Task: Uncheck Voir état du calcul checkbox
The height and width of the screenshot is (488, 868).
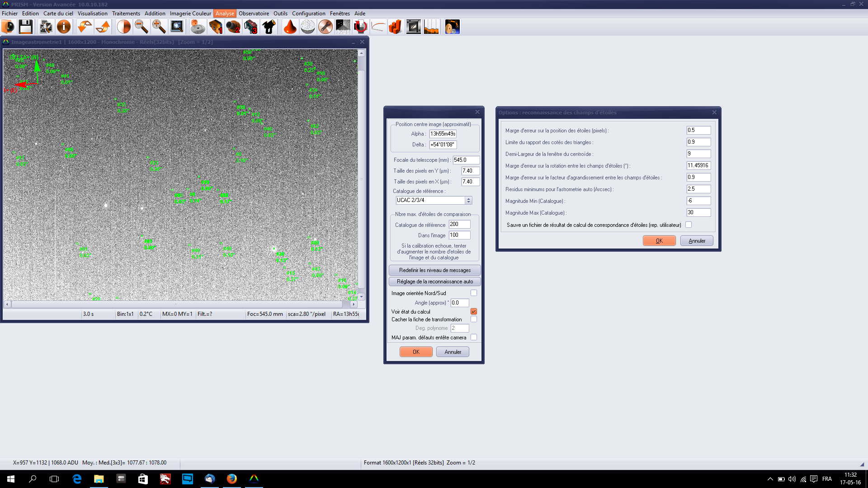Action: pyautogui.click(x=473, y=311)
